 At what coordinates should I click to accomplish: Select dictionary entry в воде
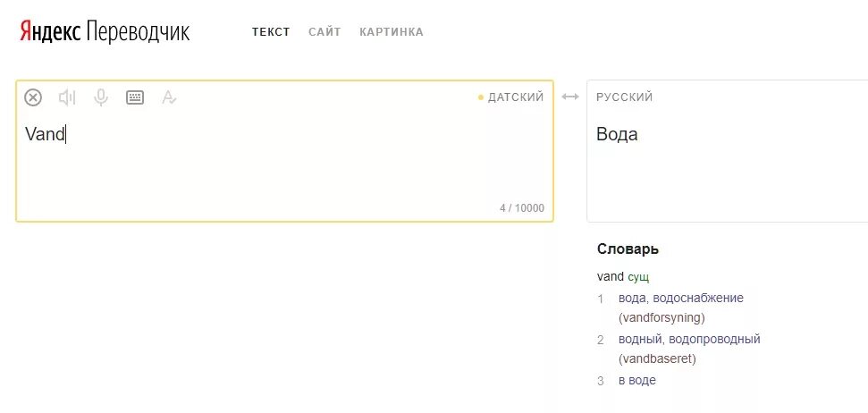(637, 380)
